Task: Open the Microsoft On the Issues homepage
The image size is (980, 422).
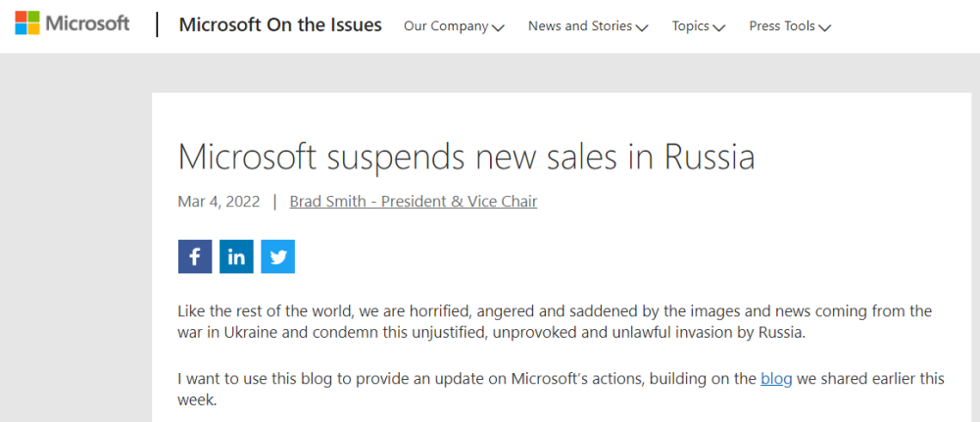Action: pos(280,25)
